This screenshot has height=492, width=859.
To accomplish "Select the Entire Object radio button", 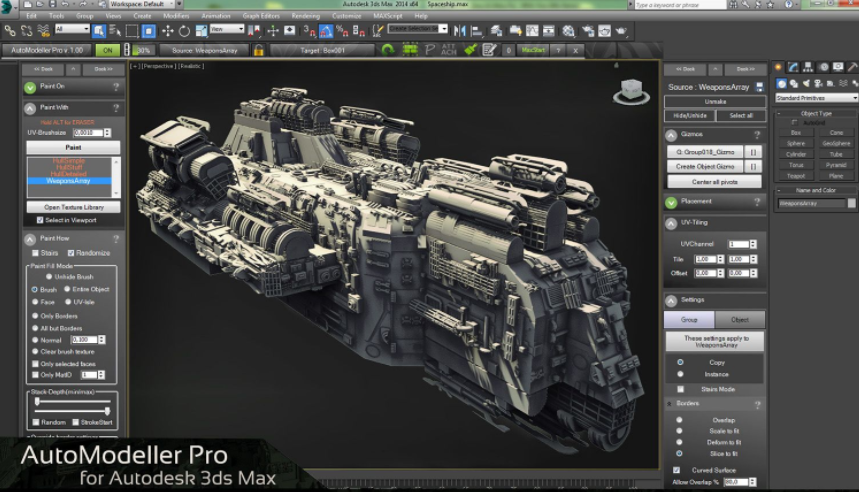I will [68, 289].
